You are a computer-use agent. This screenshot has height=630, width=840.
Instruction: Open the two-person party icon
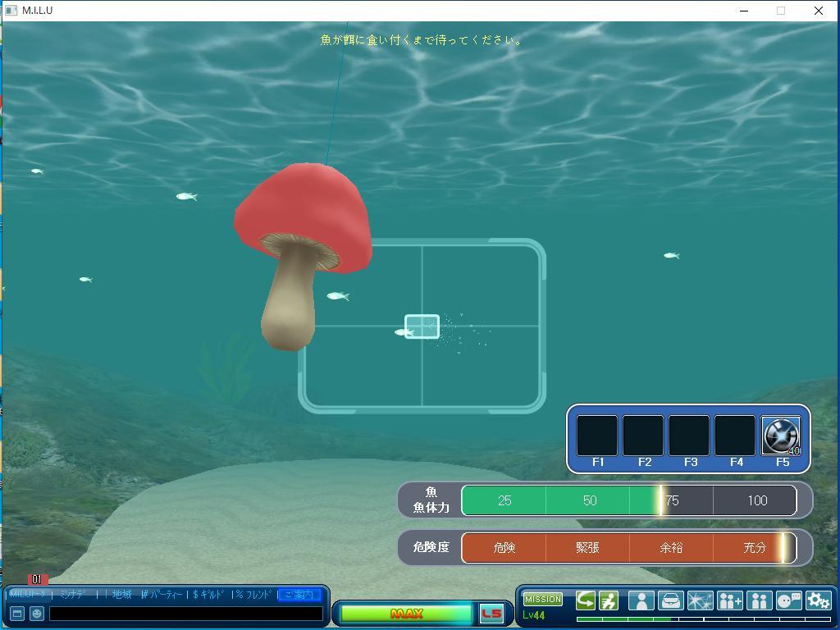[759, 600]
